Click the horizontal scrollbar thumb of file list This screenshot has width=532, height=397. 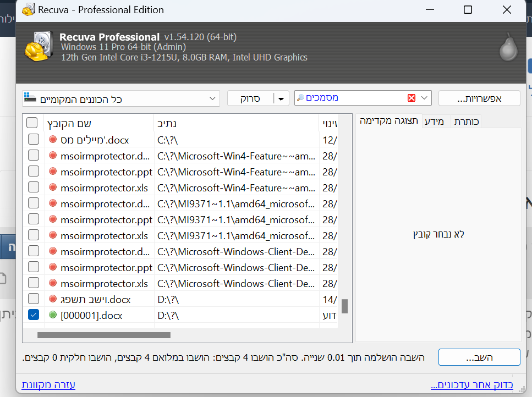(104, 335)
